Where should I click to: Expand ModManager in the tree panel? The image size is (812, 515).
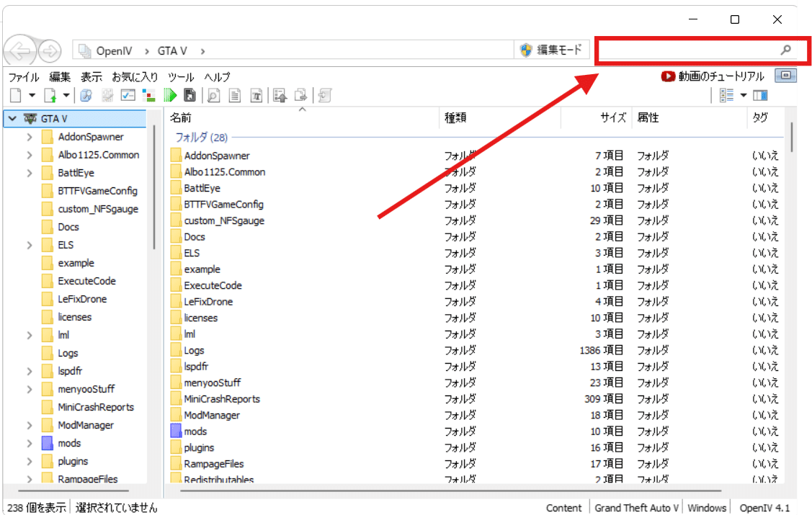pyautogui.click(x=30, y=426)
